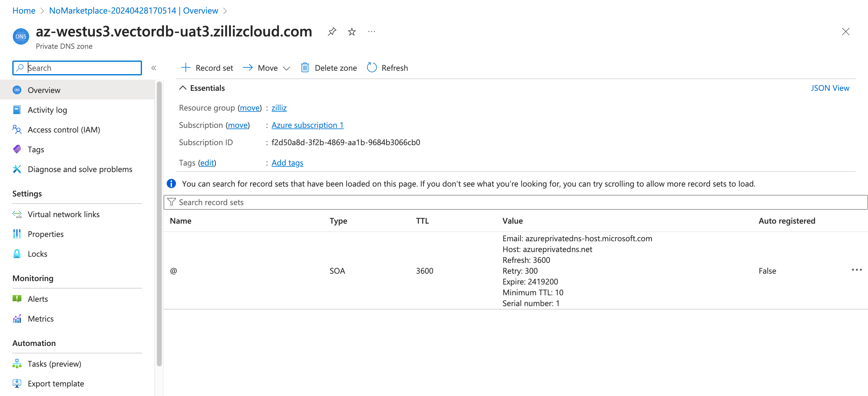Click the Alerts icon in Monitoring

point(18,298)
